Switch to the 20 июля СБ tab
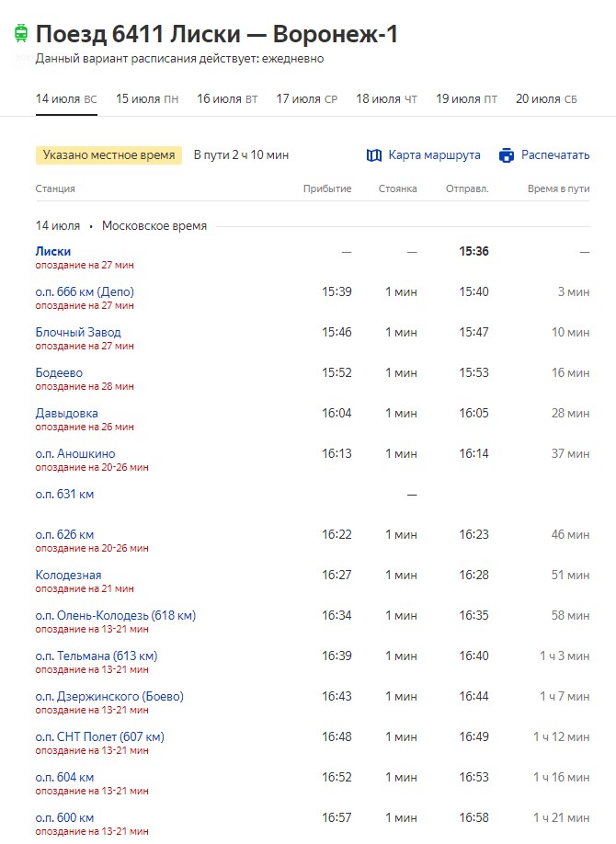Screen dimensions: 616x844 546,99
